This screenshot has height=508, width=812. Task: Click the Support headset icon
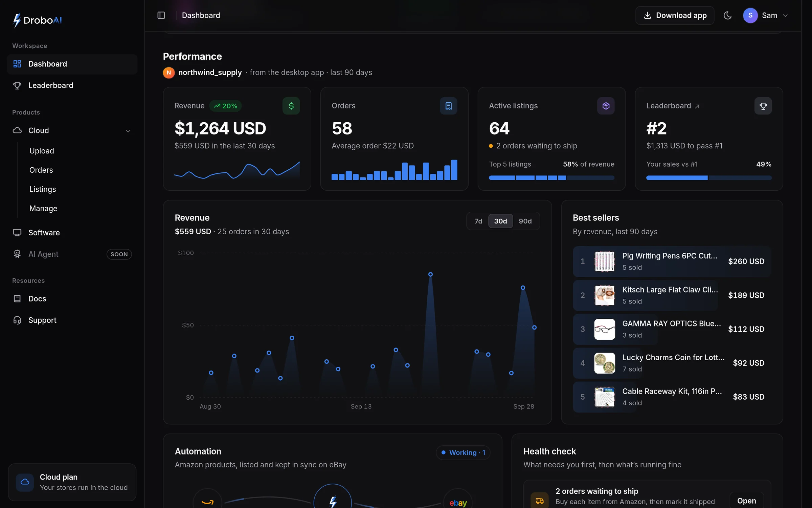[17, 320]
